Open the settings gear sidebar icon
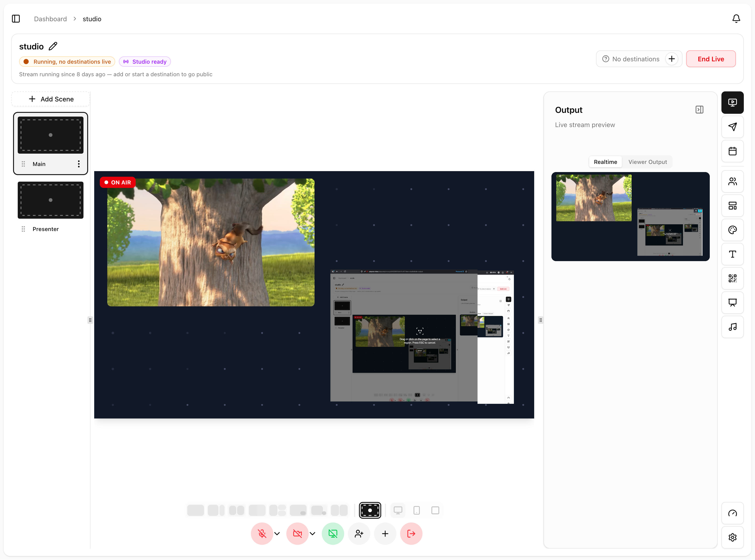Image resolution: width=755 pixels, height=560 pixels. 732,537
